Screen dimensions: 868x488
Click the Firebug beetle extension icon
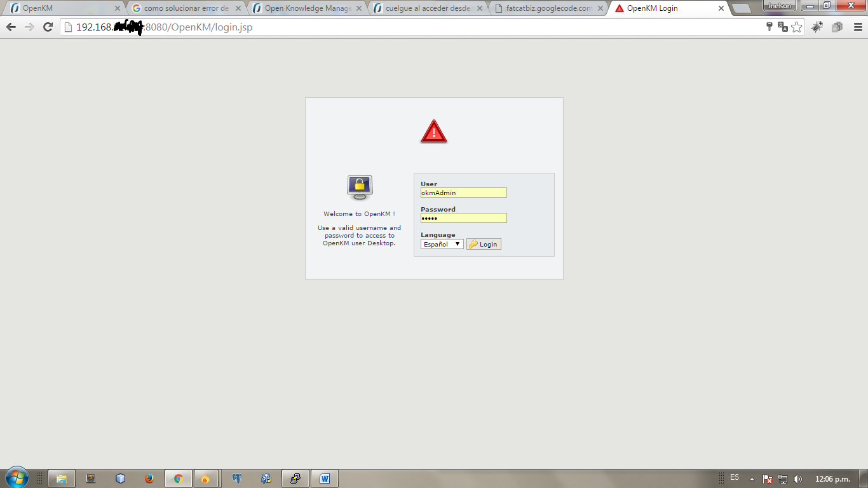(817, 27)
